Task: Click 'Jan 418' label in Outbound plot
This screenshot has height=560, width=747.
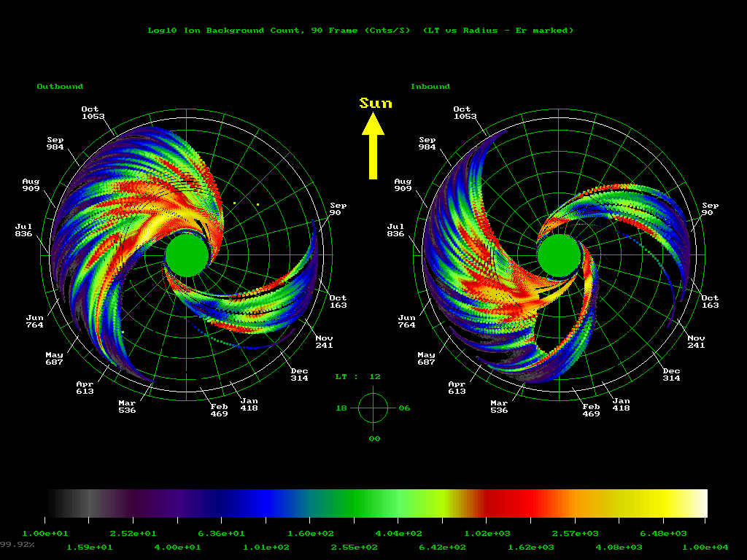Action: tap(249, 404)
